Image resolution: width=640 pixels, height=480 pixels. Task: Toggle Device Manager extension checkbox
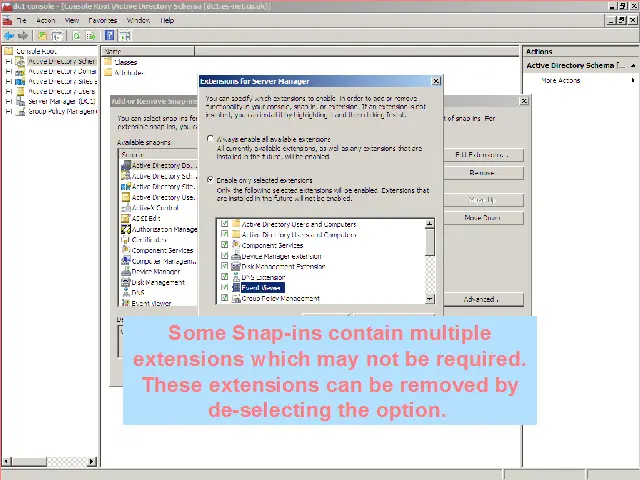[x=225, y=256]
